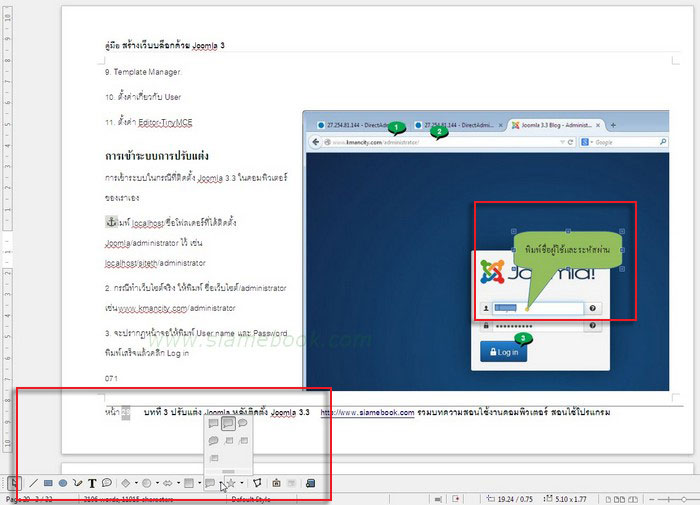Select the Line drawing tool
Viewport: 700px width, 505px height.
33,483
